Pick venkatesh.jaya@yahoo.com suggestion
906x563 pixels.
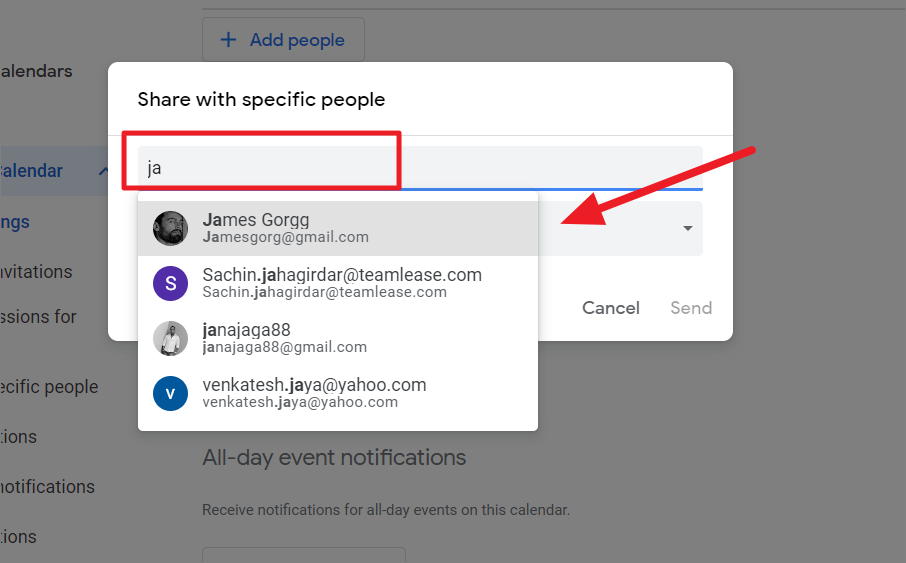pyautogui.click(x=337, y=393)
